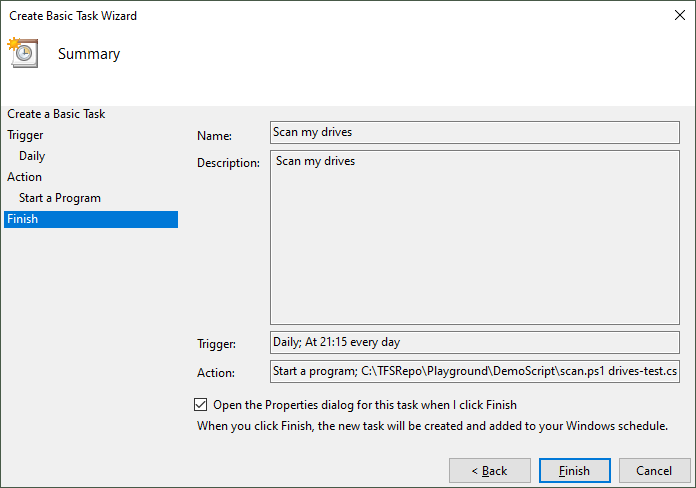Go back with the Back button
The height and width of the screenshot is (488, 696).
[x=490, y=470]
